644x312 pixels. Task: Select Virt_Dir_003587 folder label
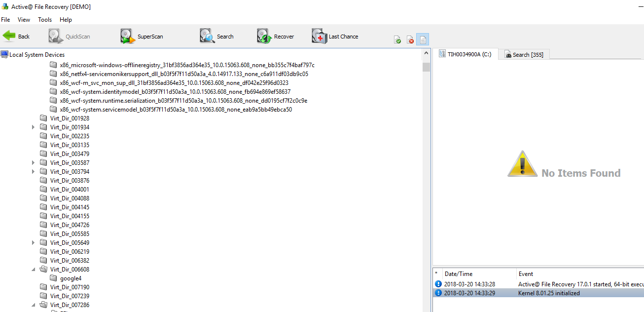[x=70, y=163]
